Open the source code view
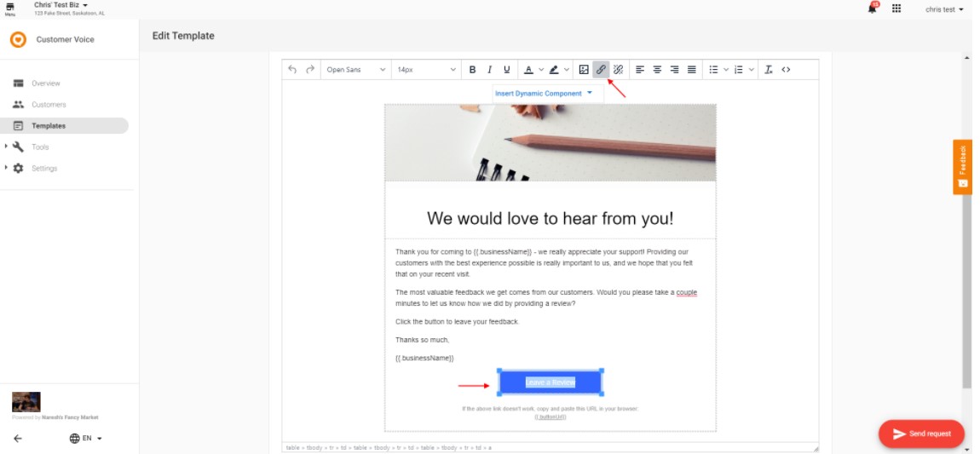Screen dimensions: 980x454 pyautogui.click(x=787, y=70)
